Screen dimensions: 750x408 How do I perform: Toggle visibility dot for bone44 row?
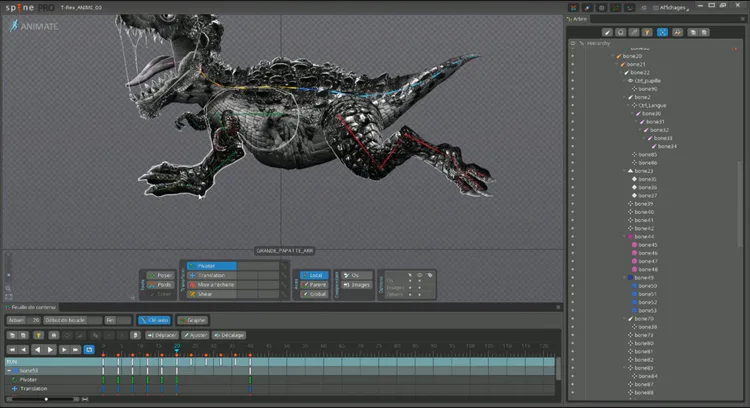tap(573, 236)
